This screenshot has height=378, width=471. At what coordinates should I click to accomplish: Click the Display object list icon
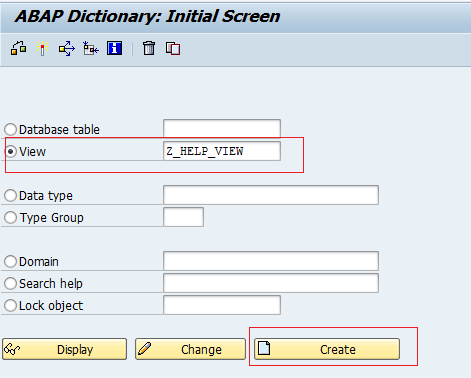(91, 49)
